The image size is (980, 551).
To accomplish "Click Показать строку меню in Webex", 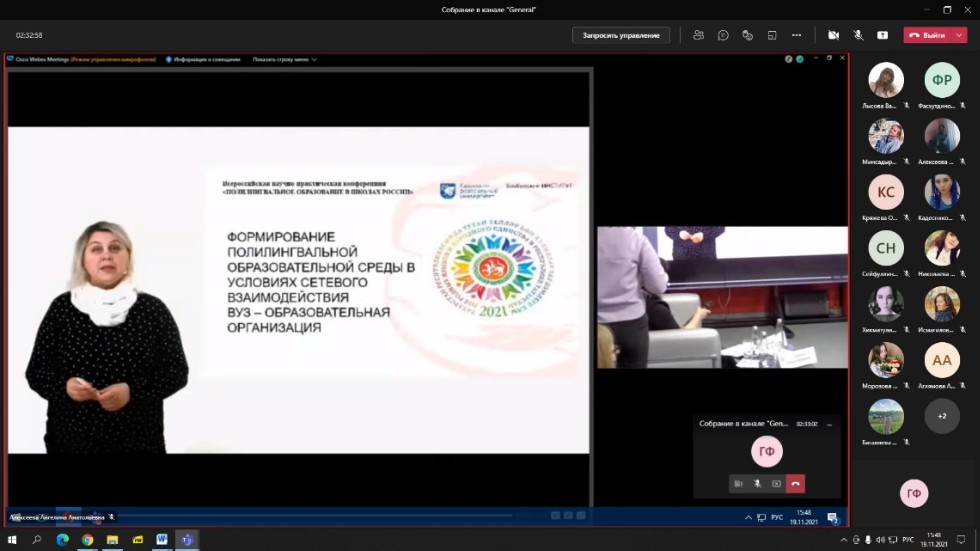I will click(x=284, y=59).
